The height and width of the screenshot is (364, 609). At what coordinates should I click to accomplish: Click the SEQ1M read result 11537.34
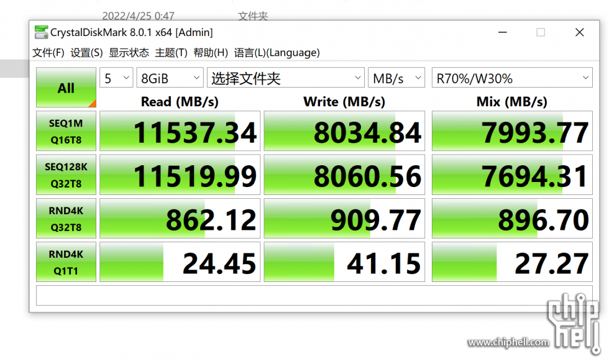(180, 131)
